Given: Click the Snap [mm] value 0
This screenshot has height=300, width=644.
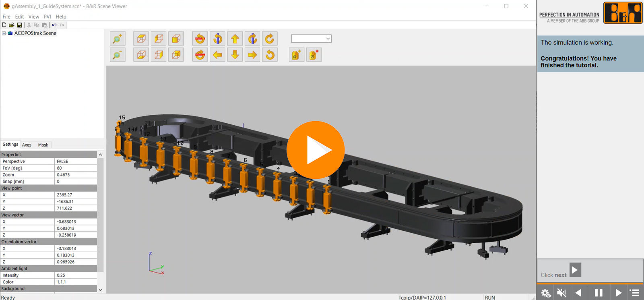Looking at the screenshot, I should 76,182.
